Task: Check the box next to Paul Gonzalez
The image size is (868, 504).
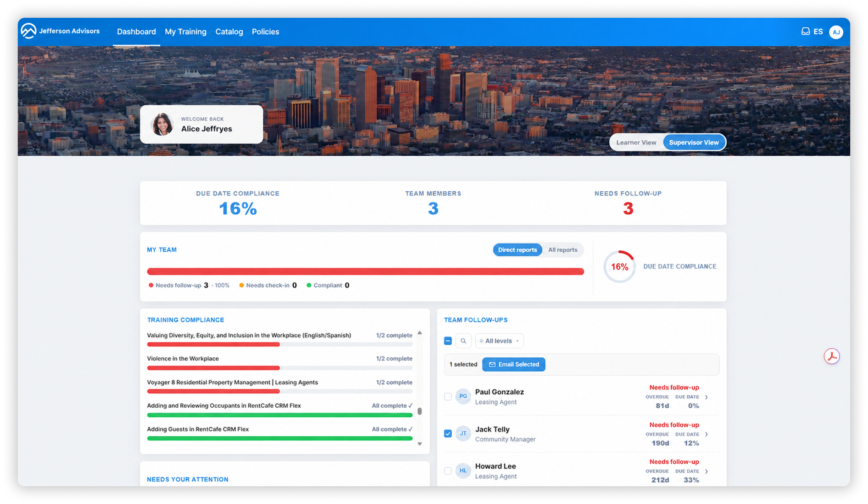Action: (448, 396)
